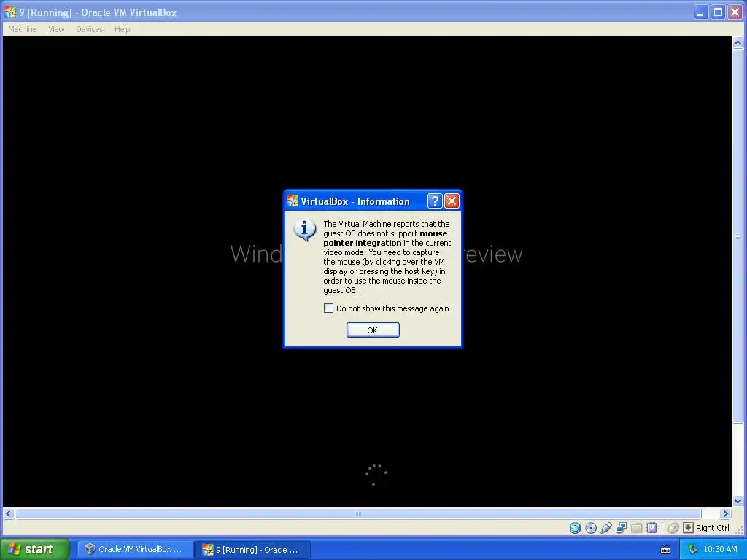Open the Machine menu

(x=23, y=29)
